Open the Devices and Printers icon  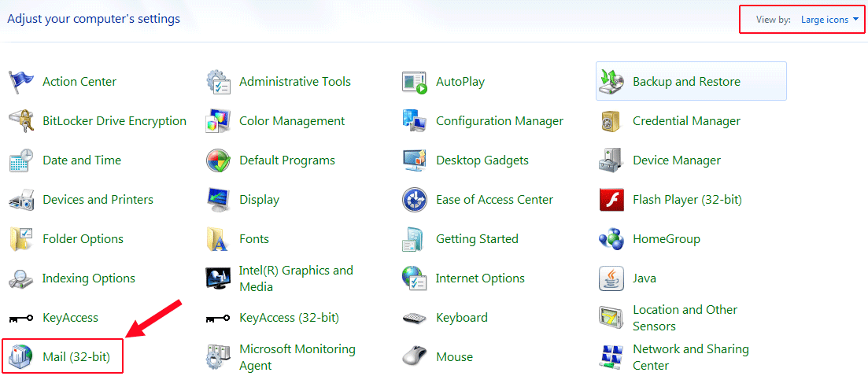pos(21,200)
